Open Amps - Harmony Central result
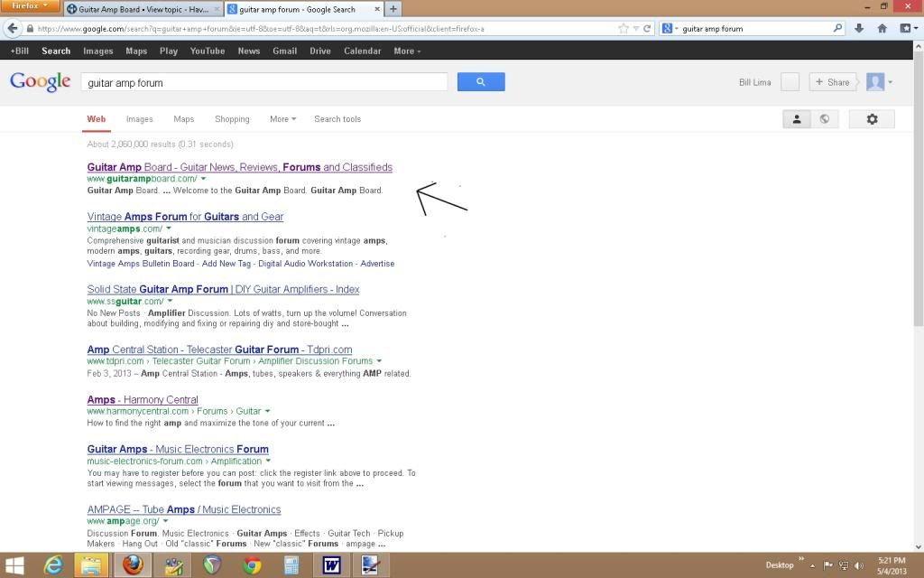This screenshot has width=924, height=578. [143, 399]
